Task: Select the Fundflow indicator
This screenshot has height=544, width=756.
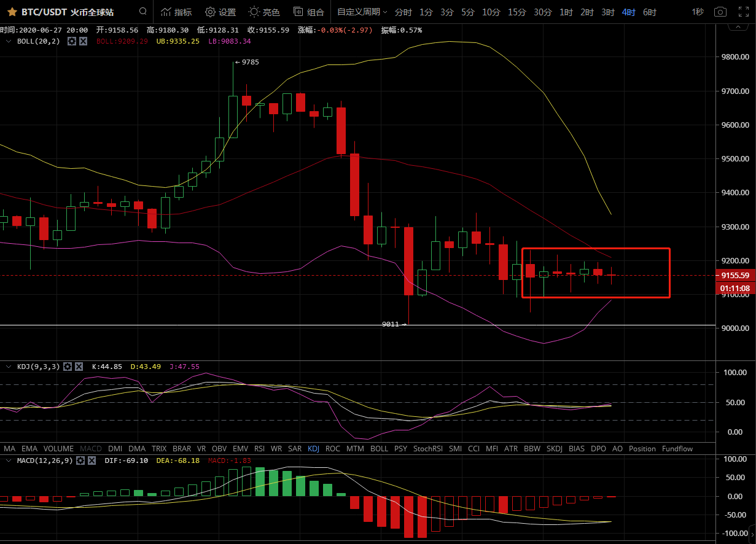Action: click(677, 449)
